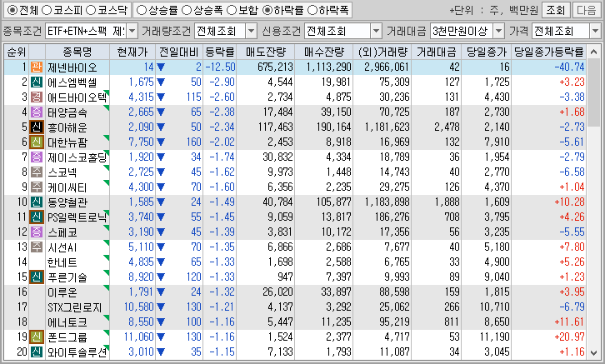Click the 신 badge for 폰드그룹

point(37,337)
